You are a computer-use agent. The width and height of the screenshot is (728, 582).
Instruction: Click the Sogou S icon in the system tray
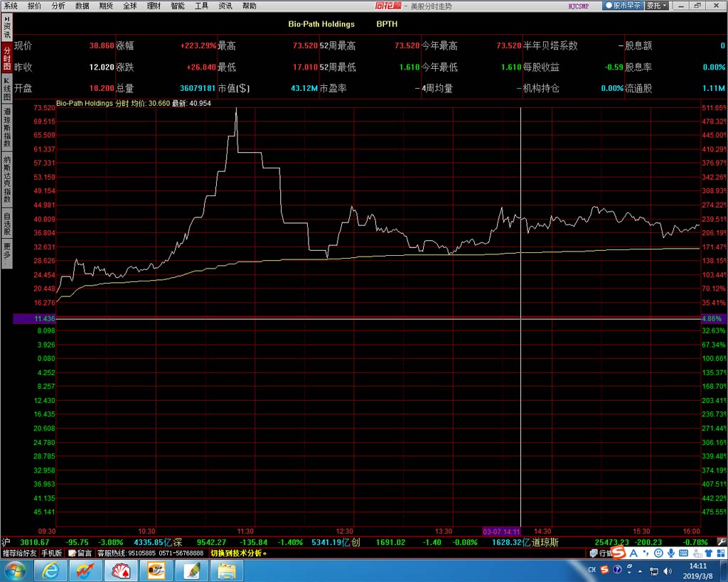[604, 570]
